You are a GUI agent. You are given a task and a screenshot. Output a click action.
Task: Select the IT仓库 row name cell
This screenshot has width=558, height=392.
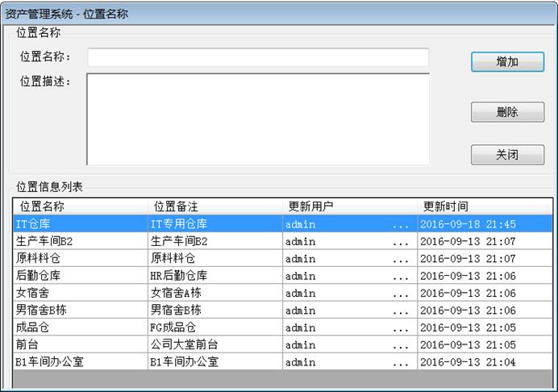(81, 223)
